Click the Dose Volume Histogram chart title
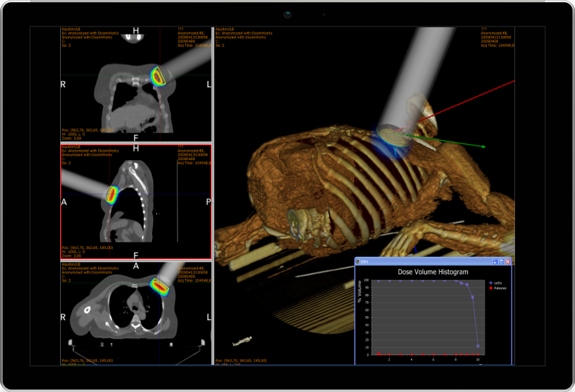 coord(433,272)
